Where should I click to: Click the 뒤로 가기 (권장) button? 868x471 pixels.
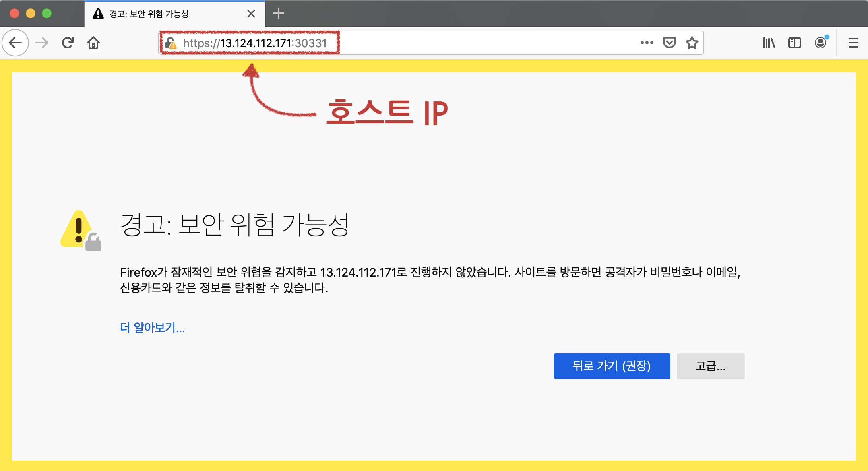pyautogui.click(x=612, y=366)
